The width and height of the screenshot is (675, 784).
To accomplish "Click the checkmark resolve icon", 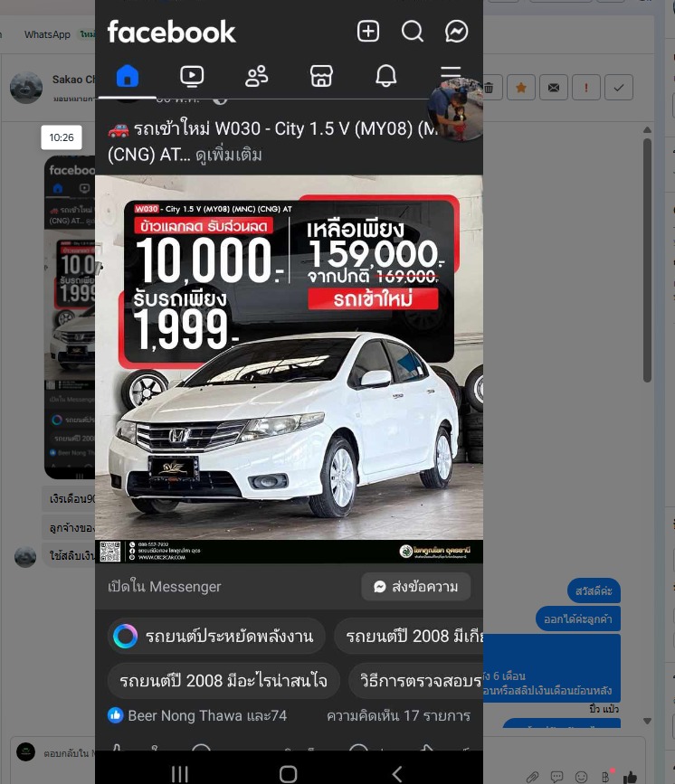I will 619,88.
